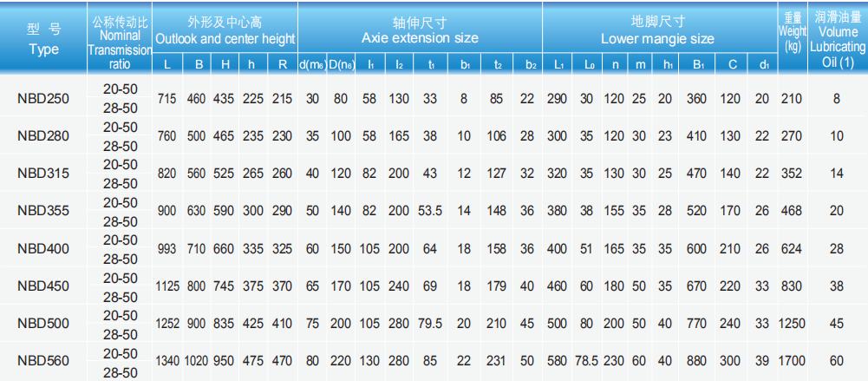This screenshot has height=381, width=868.
Task: Click the 1700 weight value for NBD560
Action: point(792,360)
